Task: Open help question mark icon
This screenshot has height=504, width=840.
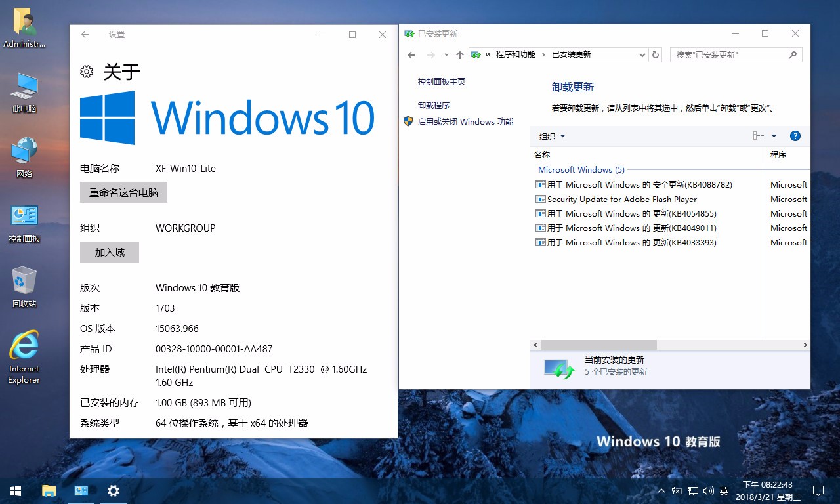Action: [x=795, y=136]
